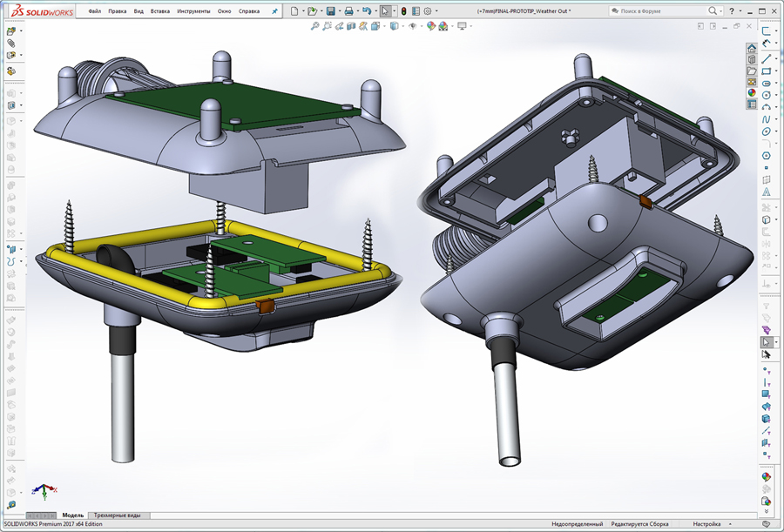Unpin the menu bar pin
The width and height of the screenshot is (784, 532).
(x=273, y=10)
